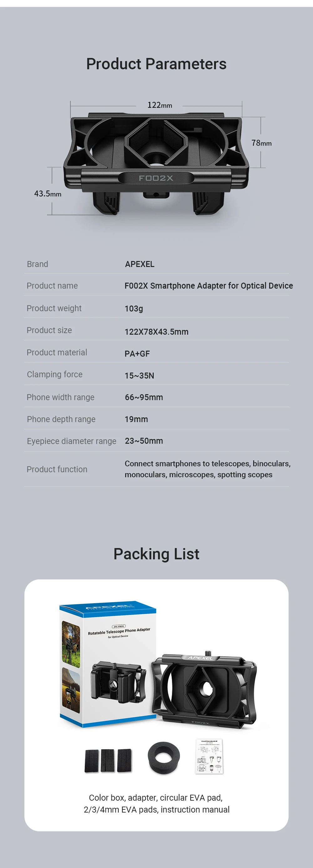This screenshot has width=313, height=868.
Task: Click the Product Parameters heading
Action: tap(156, 64)
